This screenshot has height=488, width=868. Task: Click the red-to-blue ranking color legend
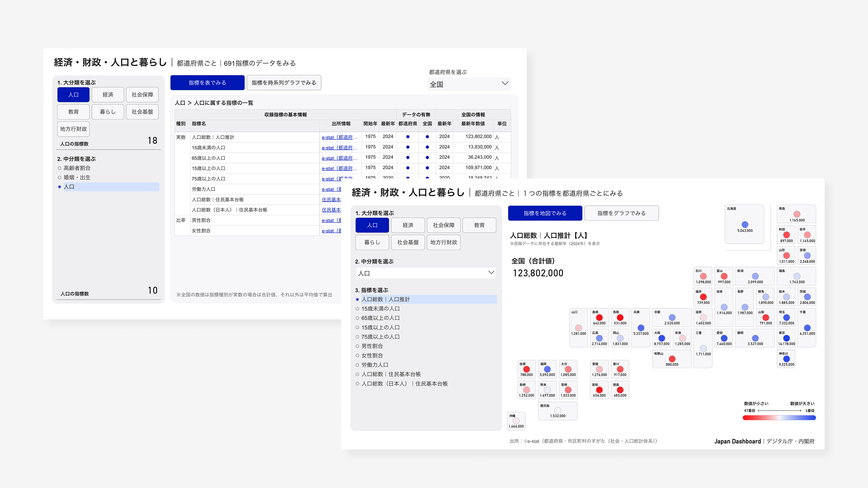[779, 418]
